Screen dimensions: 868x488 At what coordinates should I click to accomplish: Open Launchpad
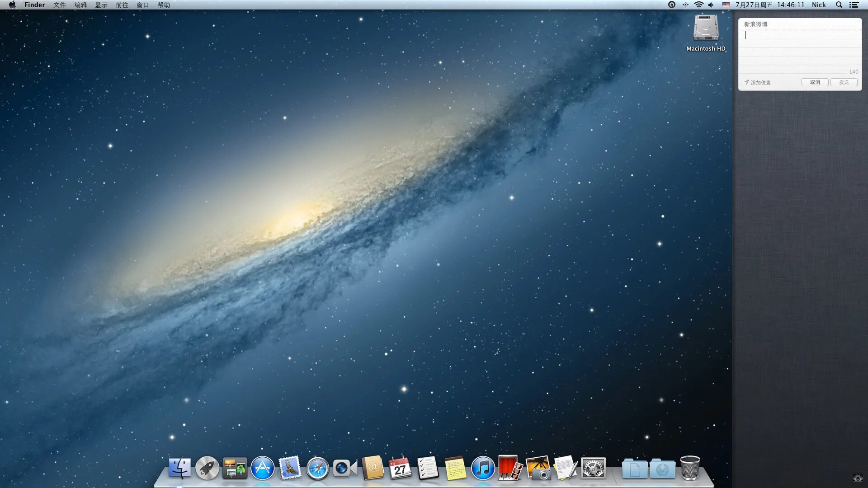click(207, 469)
